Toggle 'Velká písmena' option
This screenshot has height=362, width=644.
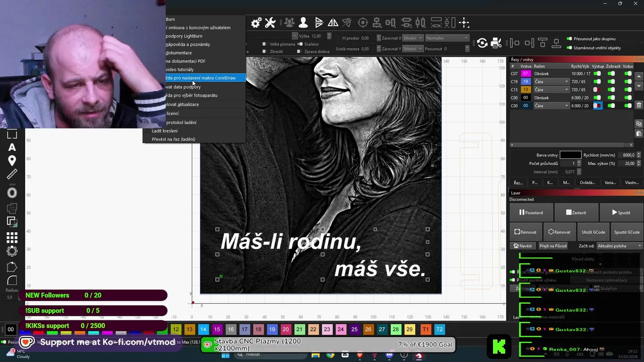[x=264, y=44]
